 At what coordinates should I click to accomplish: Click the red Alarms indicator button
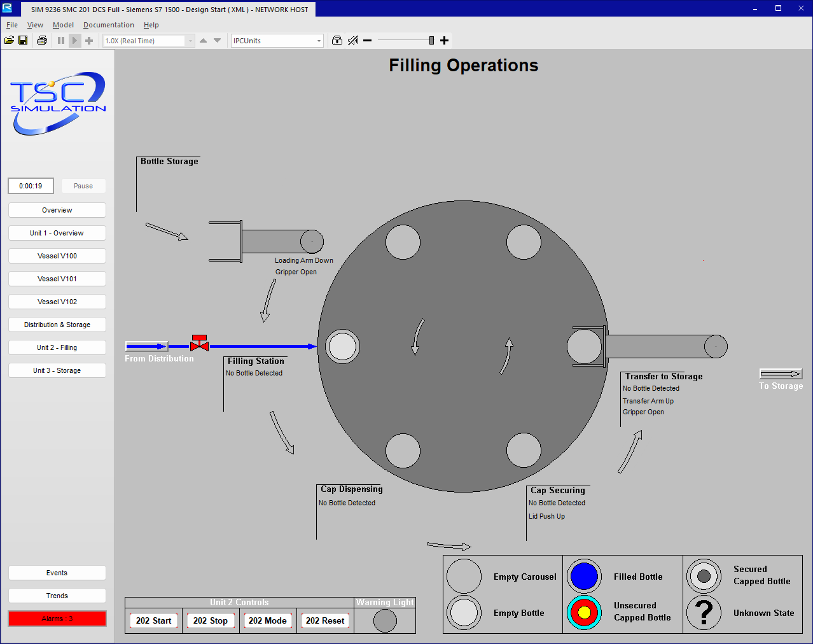57,619
